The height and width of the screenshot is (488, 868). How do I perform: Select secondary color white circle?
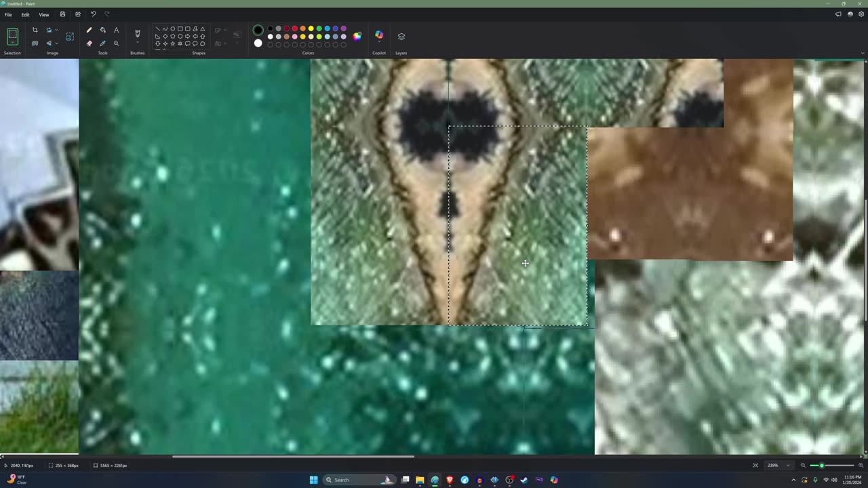click(258, 43)
